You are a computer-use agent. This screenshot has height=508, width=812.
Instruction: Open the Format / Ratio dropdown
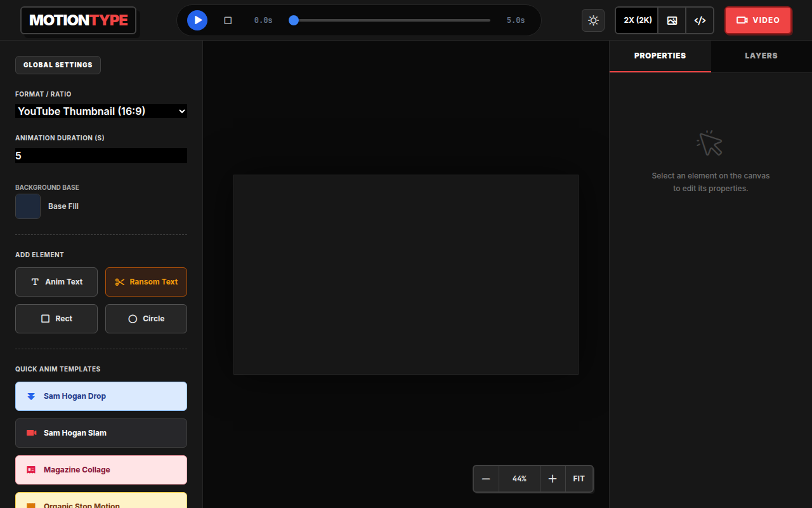pos(101,111)
